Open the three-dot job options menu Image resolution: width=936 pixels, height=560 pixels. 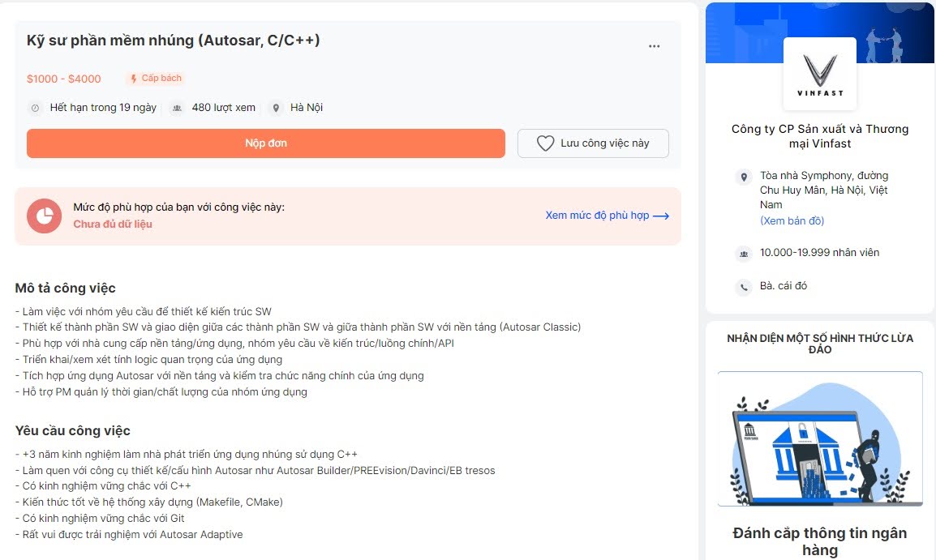click(x=654, y=46)
